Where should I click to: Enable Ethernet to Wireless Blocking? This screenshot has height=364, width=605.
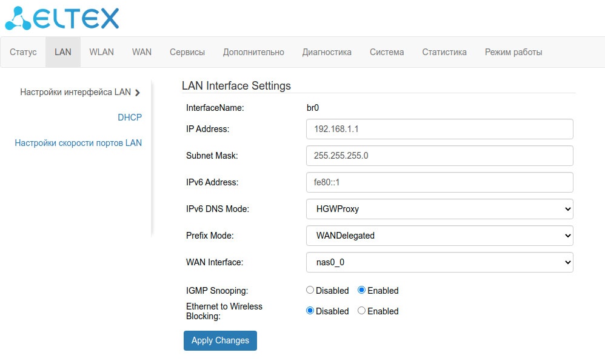click(362, 311)
